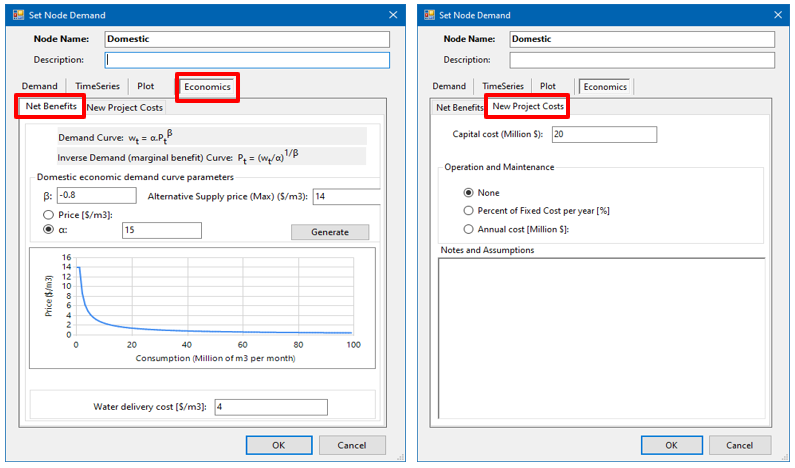
Task: Click the Water delivery cost input field
Action: pyautogui.click(x=270, y=407)
